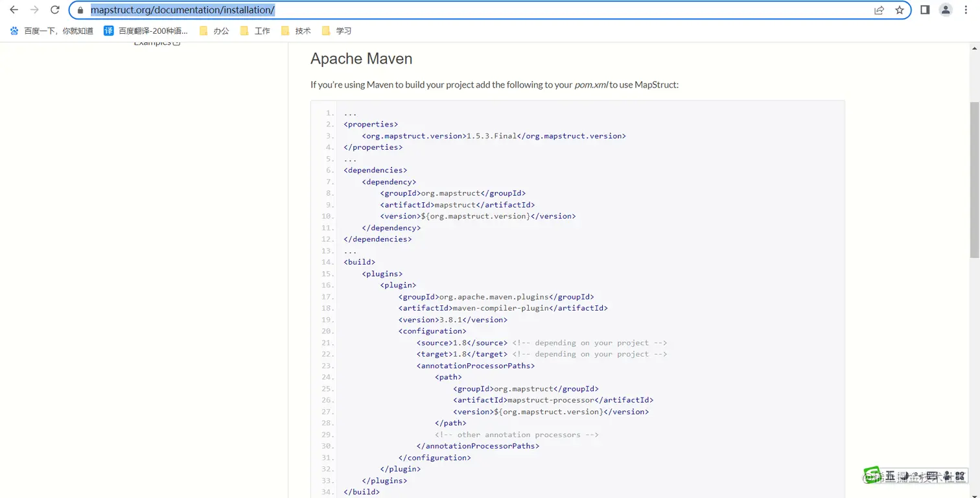Click the 3.8.1 version line
The height and width of the screenshot is (498, 980).
[x=453, y=320]
